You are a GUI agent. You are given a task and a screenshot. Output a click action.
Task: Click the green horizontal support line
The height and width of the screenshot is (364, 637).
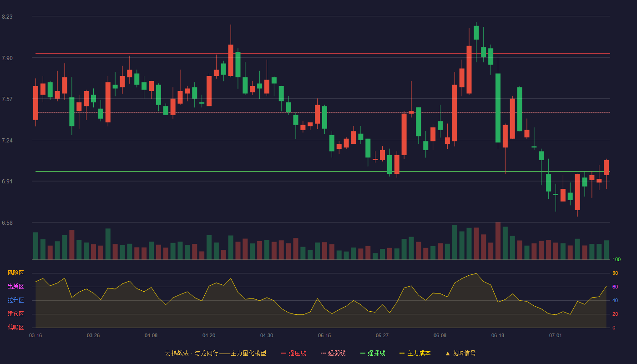point(323,172)
